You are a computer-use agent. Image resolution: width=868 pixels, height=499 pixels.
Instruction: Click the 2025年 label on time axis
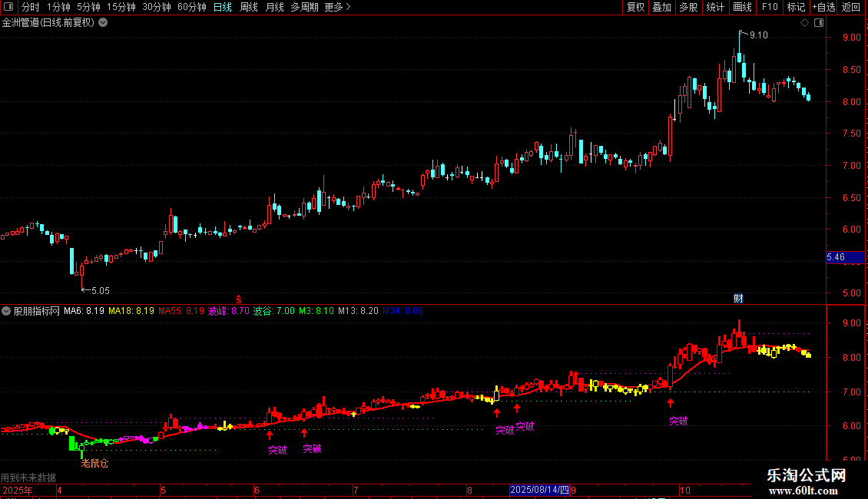[x=17, y=490]
